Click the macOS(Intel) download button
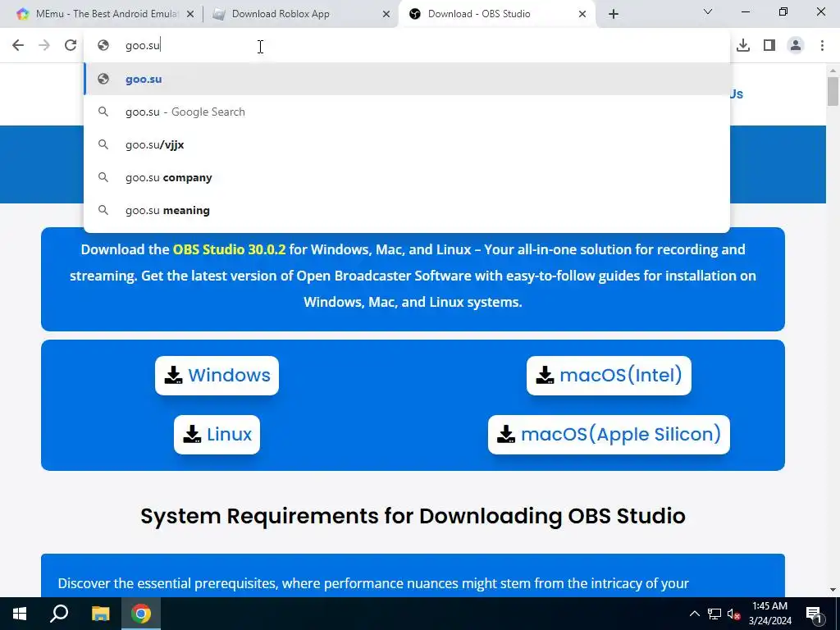 [609, 376]
